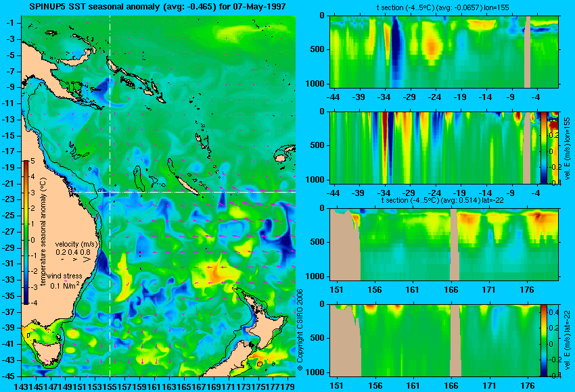
Task: Click the "166" label under the lat=-22 temperature section
Action: pyautogui.click(x=451, y=290)
